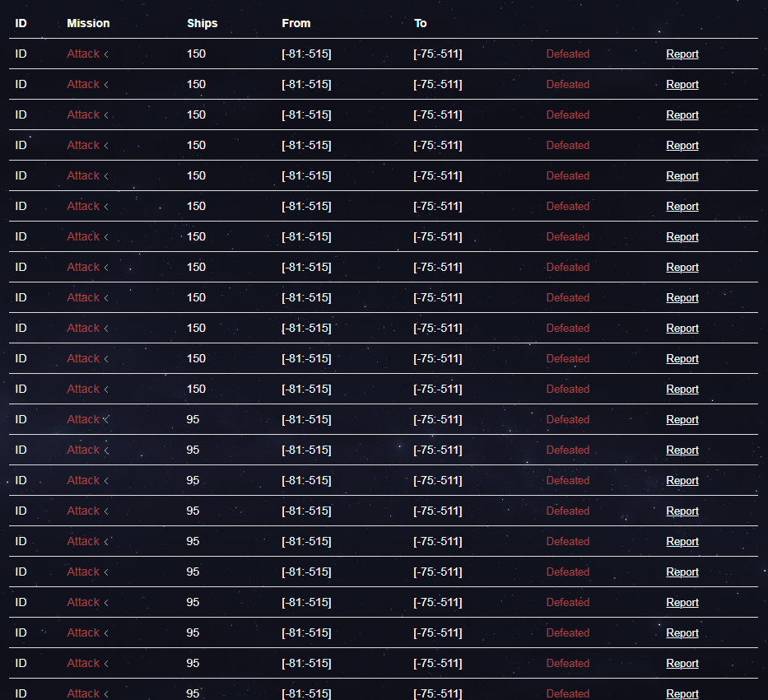Image resolution: width=768 pixels, height=700 pixels.
Task: Click the Ships column header
Action: (202, 23)
